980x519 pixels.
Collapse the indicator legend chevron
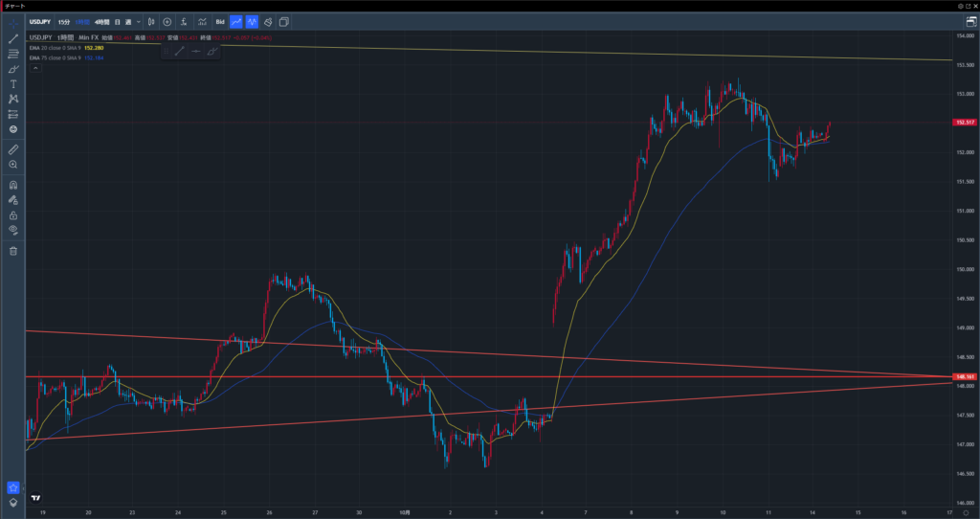point(34,67)
